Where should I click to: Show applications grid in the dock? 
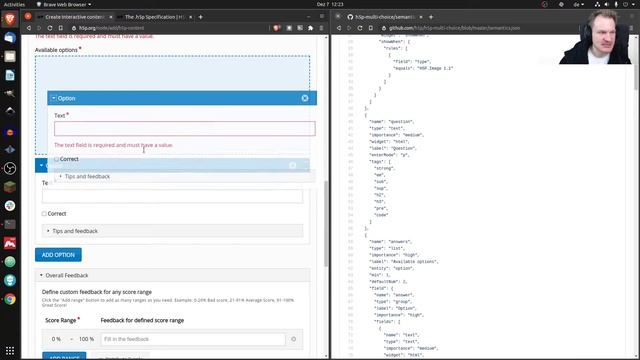(10, 350)
